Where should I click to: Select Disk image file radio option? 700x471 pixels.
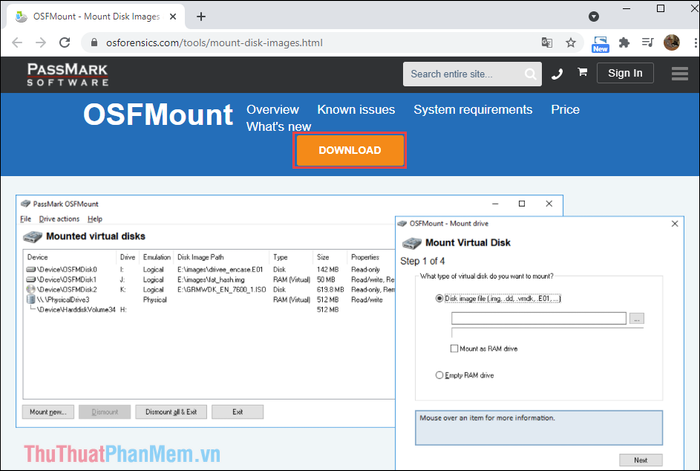coord(439,298)
